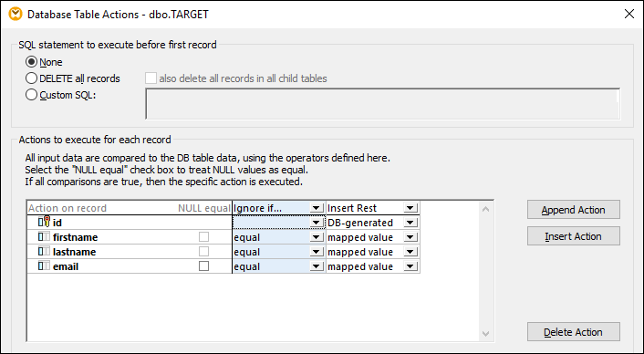
Task: Click the lastname column icon
Action: pyautogui.click(x=44, y=251)
